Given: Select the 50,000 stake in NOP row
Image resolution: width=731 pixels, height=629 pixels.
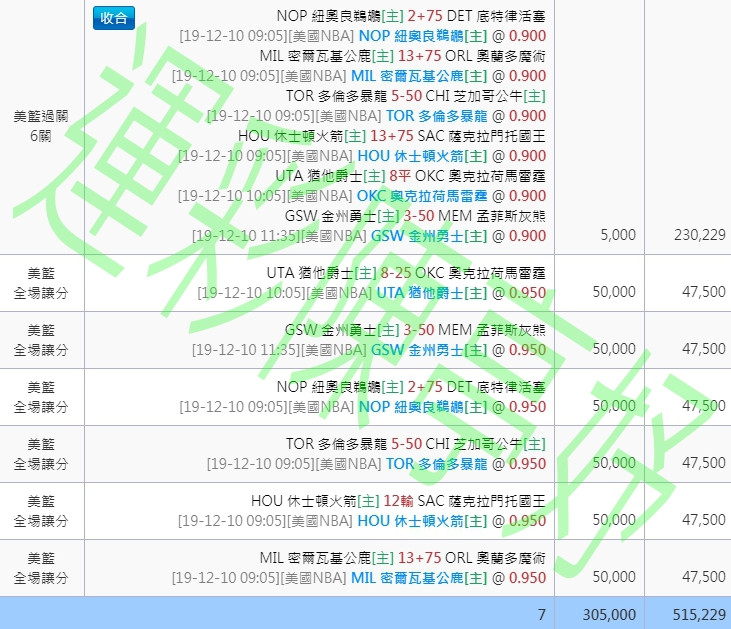Looking at the screenshot, I should [x=614, y=406].
